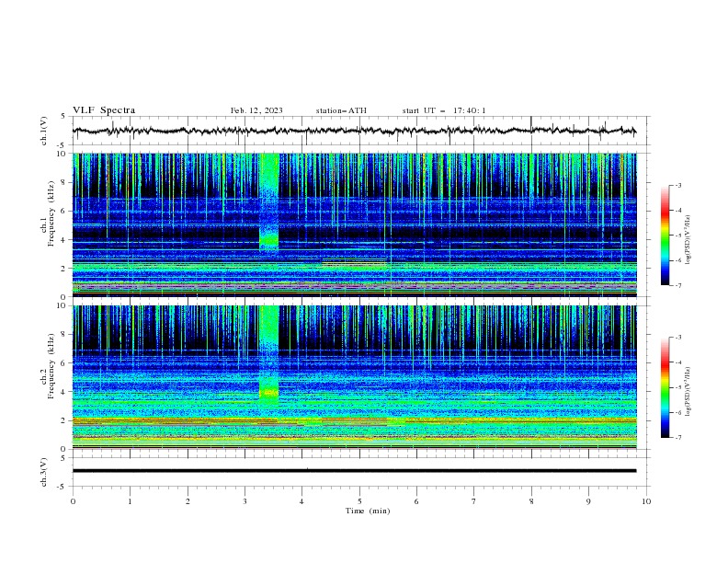The height and width of the screenshot is (563, 728).
Task: Click the "10" tick on the time axis
Action: [646, 501]
